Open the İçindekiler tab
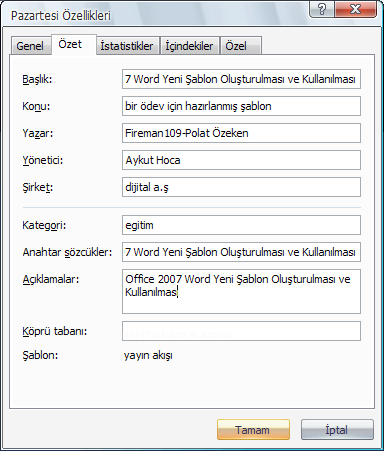The width and height of the screenshot is (384, 451). 190,46
